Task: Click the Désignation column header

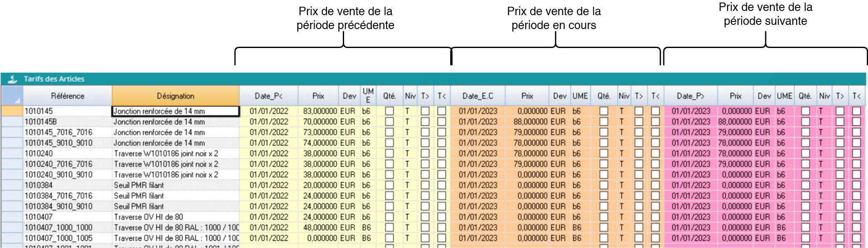Action: click(175, 96)
